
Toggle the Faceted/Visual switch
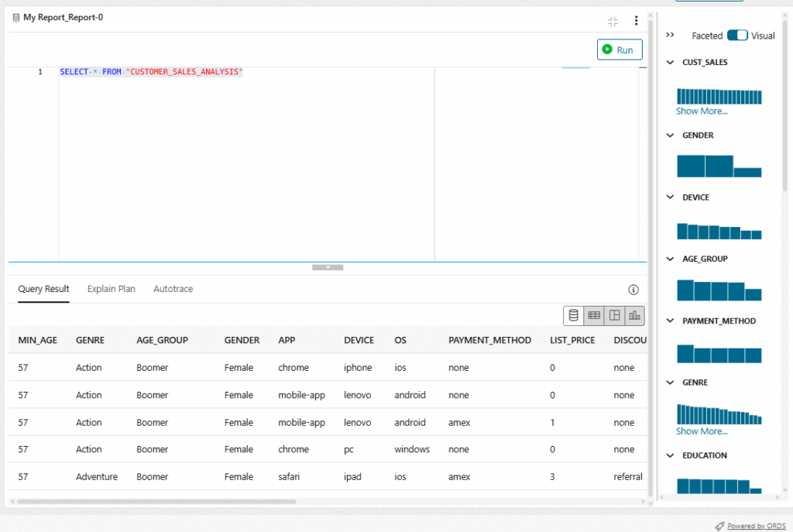point(737,36)
